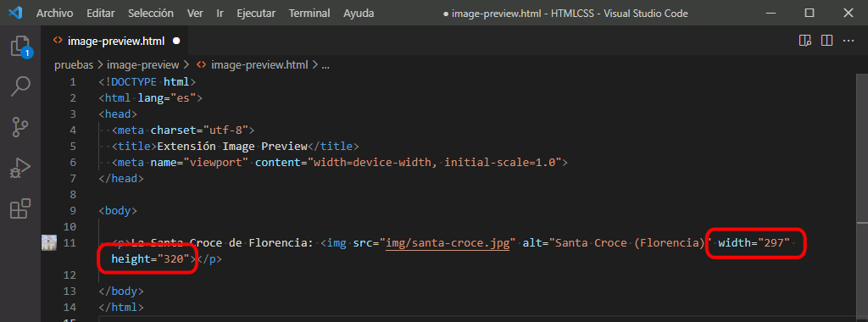Follow the img/santa-croce.jpg link in code
The height and width of the screenshot is (322, 868).
pyautogui.click(x=448, y=243)
